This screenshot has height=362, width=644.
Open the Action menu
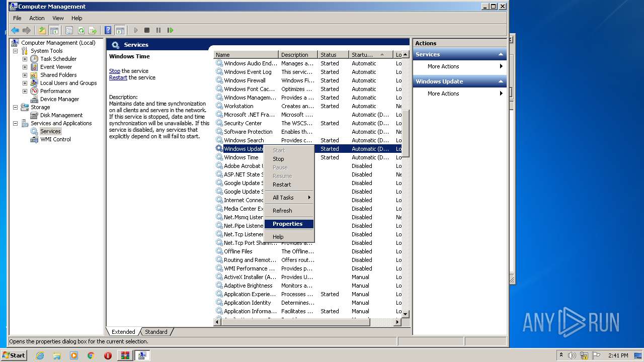pos(37,18)
